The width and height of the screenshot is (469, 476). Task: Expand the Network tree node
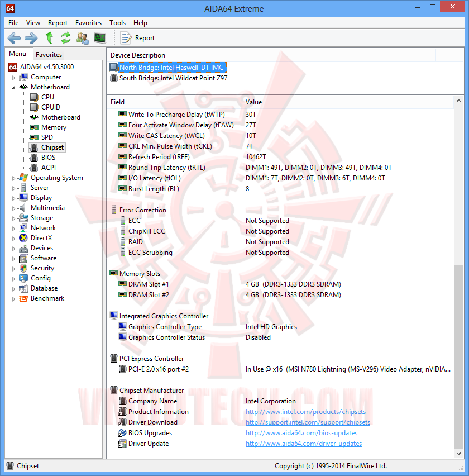tap(13, 229)
